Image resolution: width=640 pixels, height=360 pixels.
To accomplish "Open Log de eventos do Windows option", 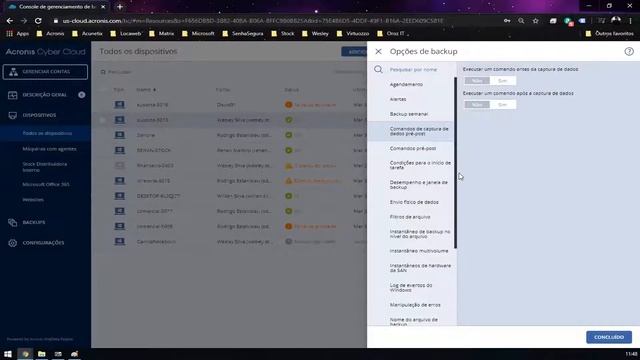I will tap(411, 287).
